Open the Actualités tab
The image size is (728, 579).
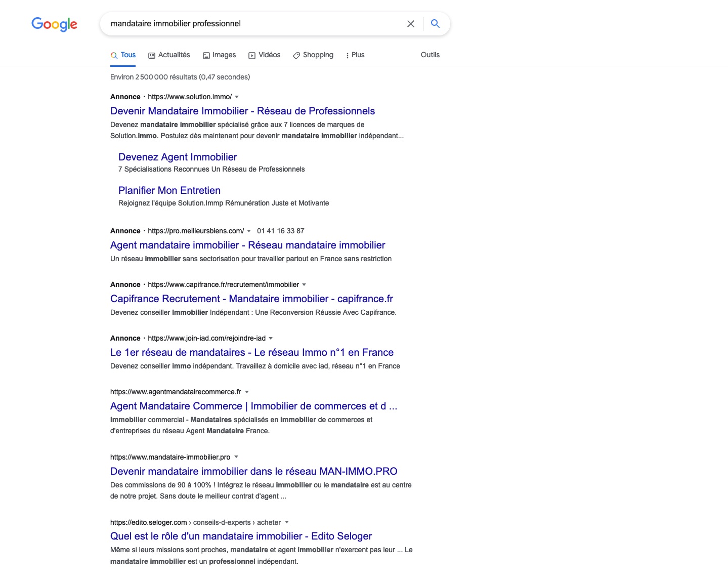coord(169,55)
